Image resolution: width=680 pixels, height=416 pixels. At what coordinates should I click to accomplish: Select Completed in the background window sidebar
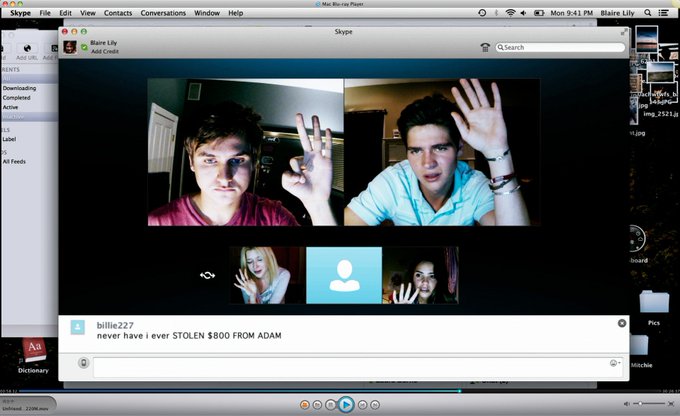click(16, 98)
